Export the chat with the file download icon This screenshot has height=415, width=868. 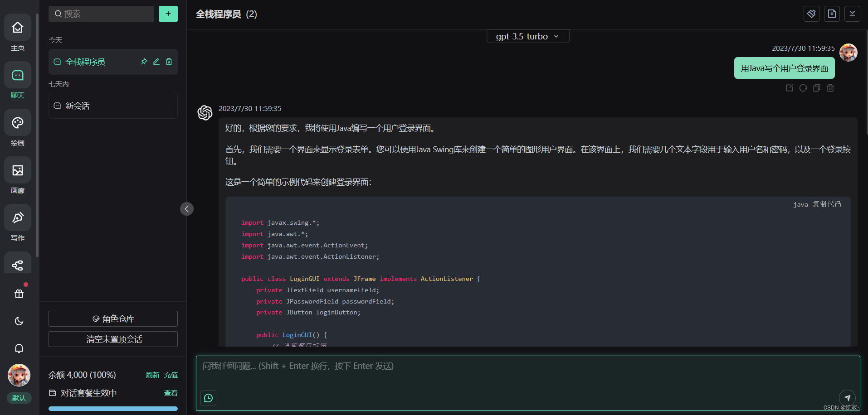pyautogui.click(x=832, y=14)
